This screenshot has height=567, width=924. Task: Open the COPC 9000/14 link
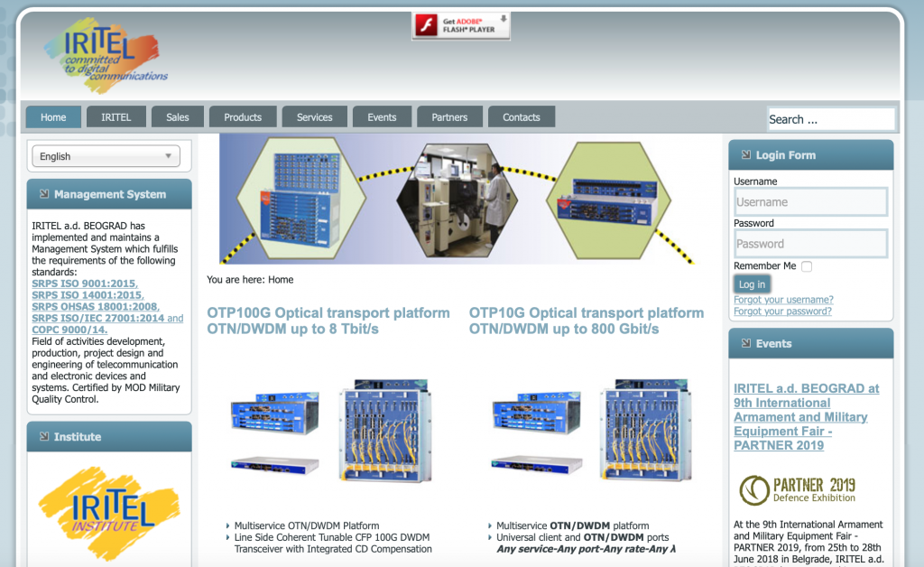click(69, 330)
